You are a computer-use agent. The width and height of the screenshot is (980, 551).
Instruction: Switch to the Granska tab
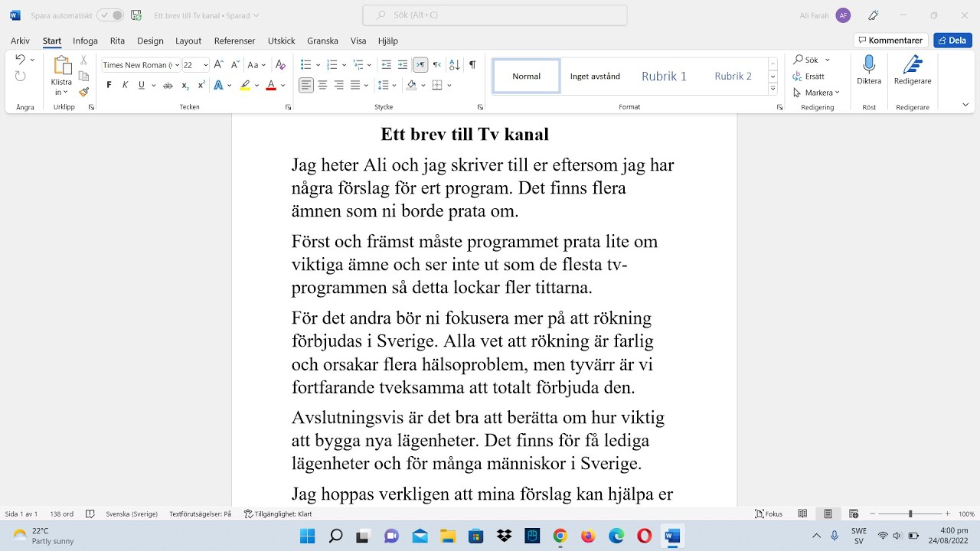coord(322,41)
